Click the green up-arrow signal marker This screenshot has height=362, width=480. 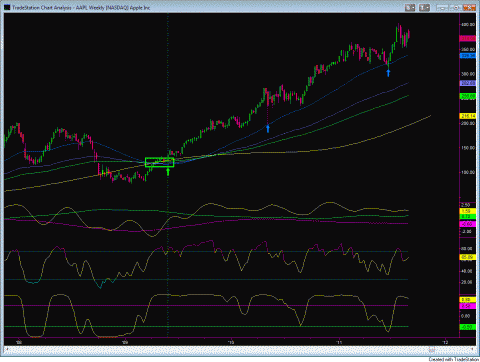tap(168, 172)
